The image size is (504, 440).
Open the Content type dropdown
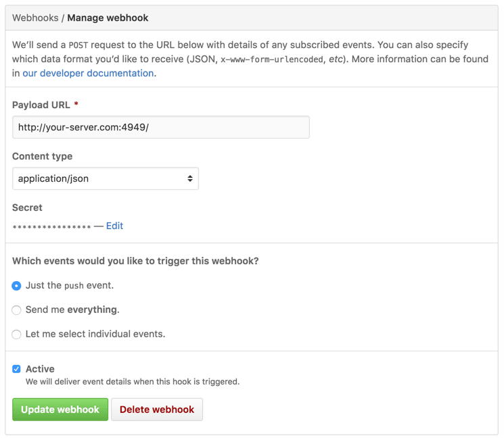pos(106,178)
